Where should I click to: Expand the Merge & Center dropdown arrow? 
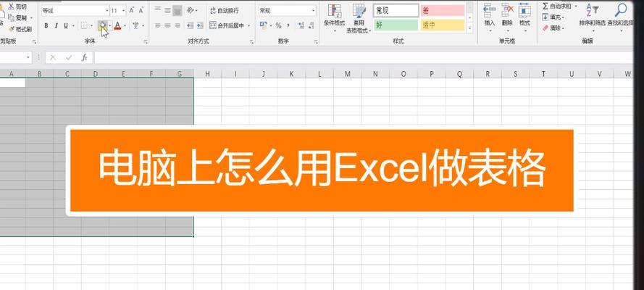tap(249, 26)
